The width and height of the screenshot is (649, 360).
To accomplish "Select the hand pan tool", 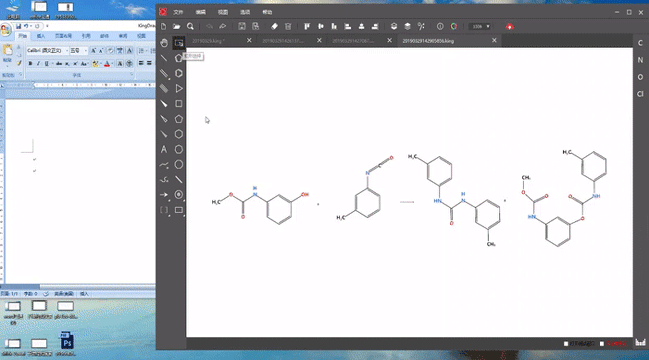I will [x=164, y=43].
